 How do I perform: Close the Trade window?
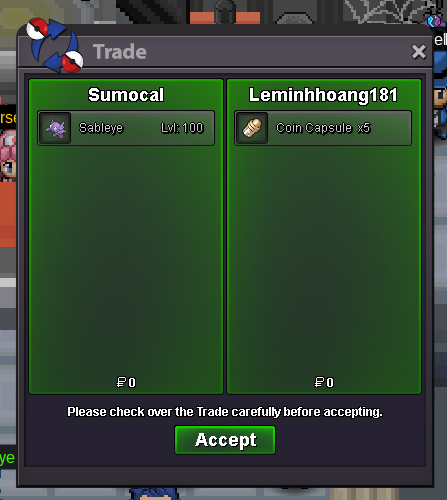418,52
